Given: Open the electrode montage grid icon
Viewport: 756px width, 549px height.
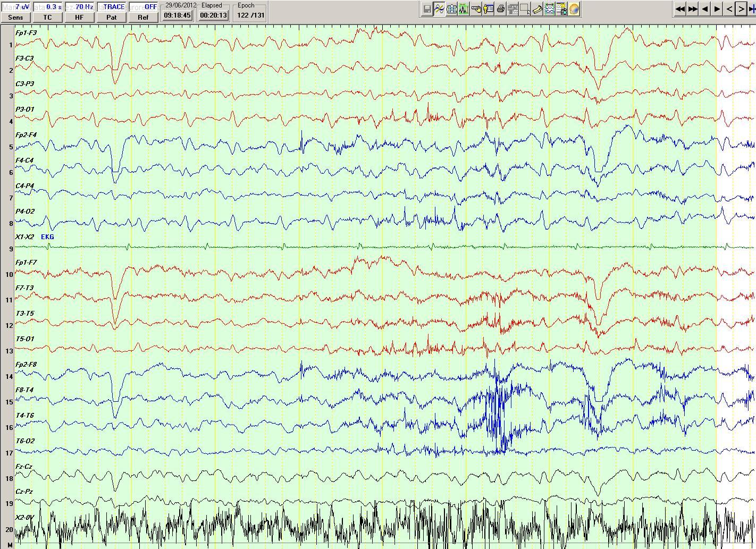Looking at the screenshot, I should click(451, 9).
